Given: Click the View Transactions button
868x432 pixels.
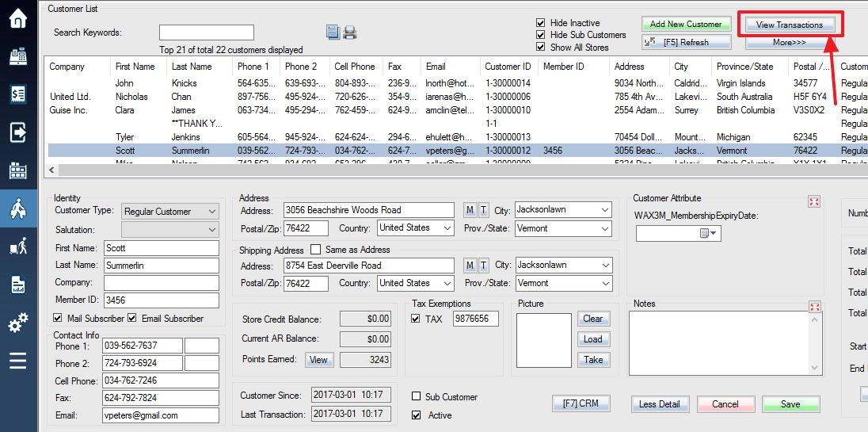Looking at the screenshot, I should 790,25.
